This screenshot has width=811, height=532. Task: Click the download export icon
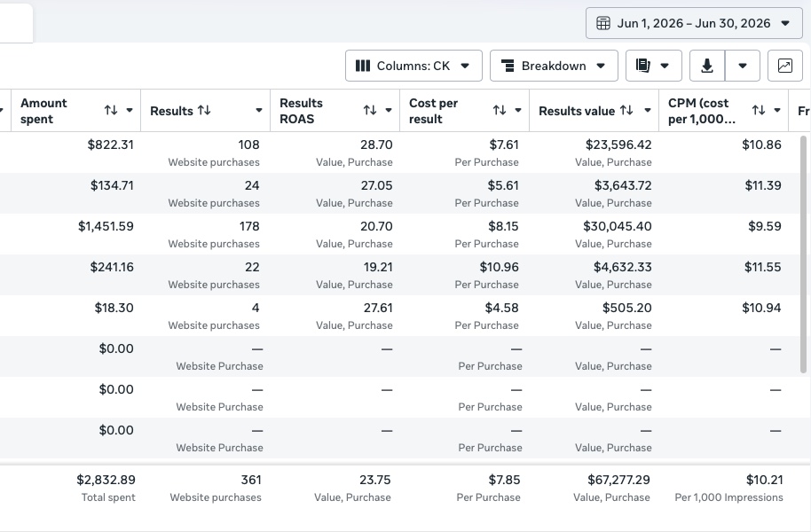point(707,66)
